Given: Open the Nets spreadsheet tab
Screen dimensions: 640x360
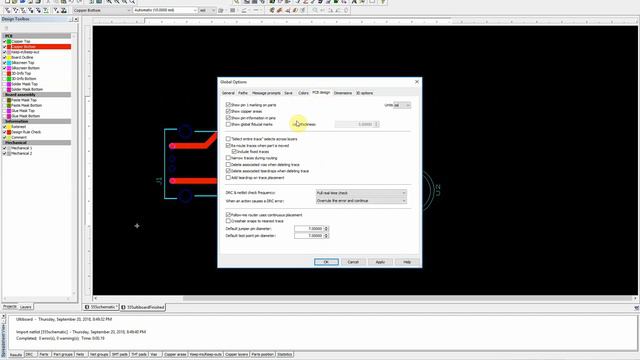Looking at the screenshot, I should (x=80, y=354).
